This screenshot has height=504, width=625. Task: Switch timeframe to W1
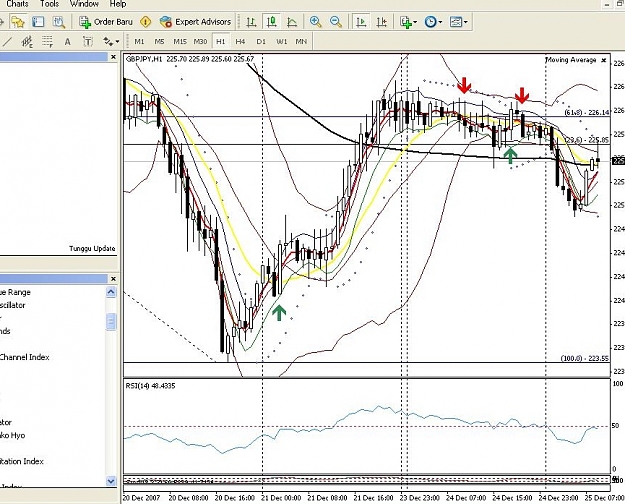[x=281, y=41]
